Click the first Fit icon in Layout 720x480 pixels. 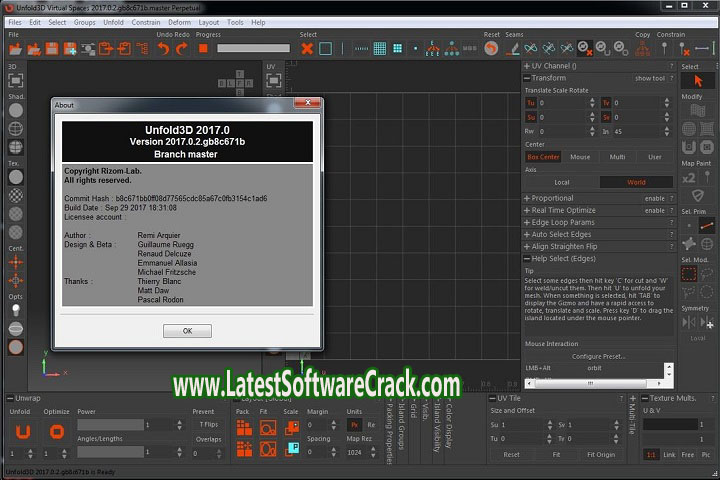[268, 428]
